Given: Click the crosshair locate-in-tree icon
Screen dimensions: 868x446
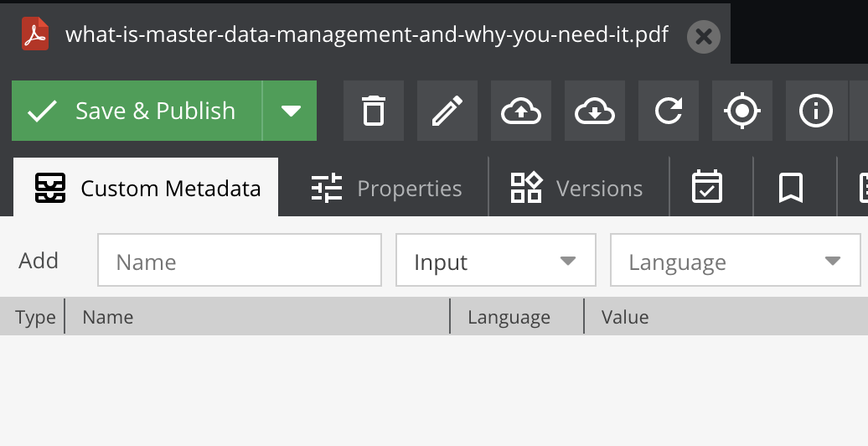Looking at the screenshot, I should [741, 111].
